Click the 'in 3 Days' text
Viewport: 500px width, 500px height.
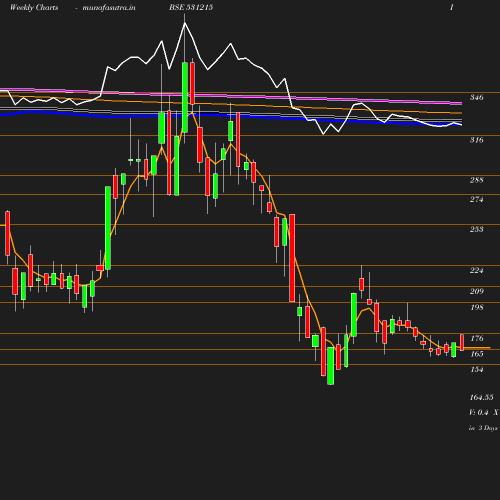[483, 428]
